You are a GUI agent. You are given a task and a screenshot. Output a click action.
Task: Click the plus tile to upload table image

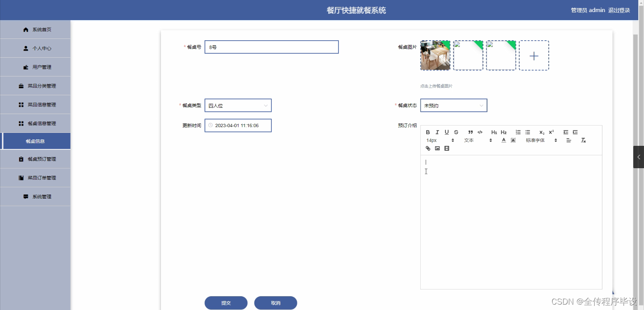click(534, 55)
